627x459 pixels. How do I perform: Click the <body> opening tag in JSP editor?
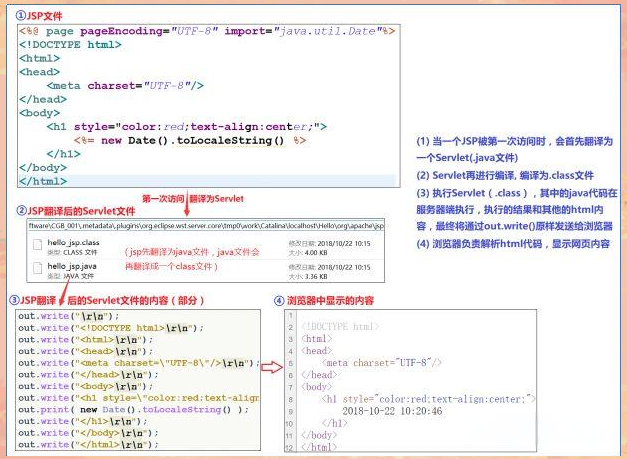tap(39, 113)
